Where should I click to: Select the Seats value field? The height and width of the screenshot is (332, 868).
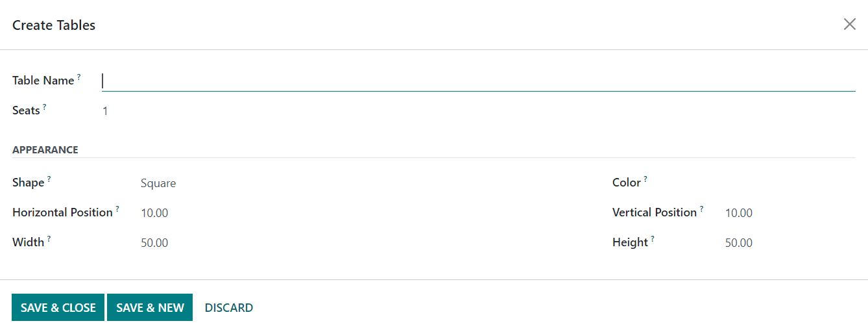point(479,111)
